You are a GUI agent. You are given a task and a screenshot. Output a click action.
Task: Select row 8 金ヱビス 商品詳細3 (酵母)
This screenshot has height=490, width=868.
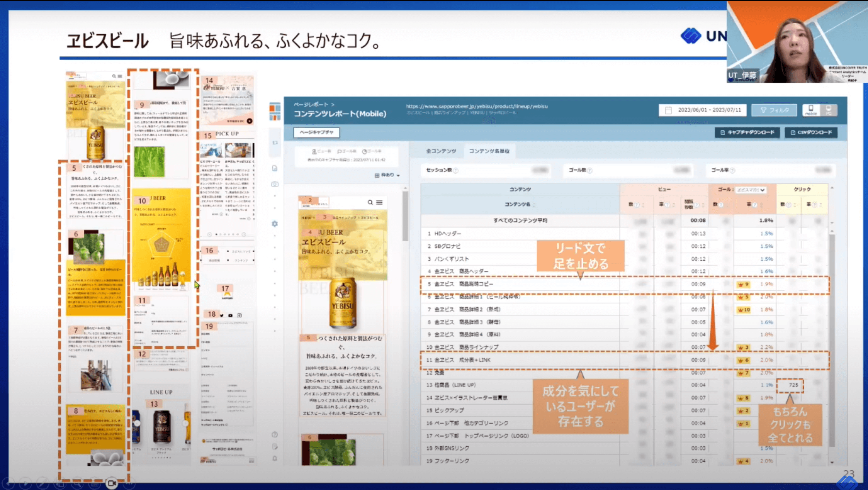pos(624,322)
